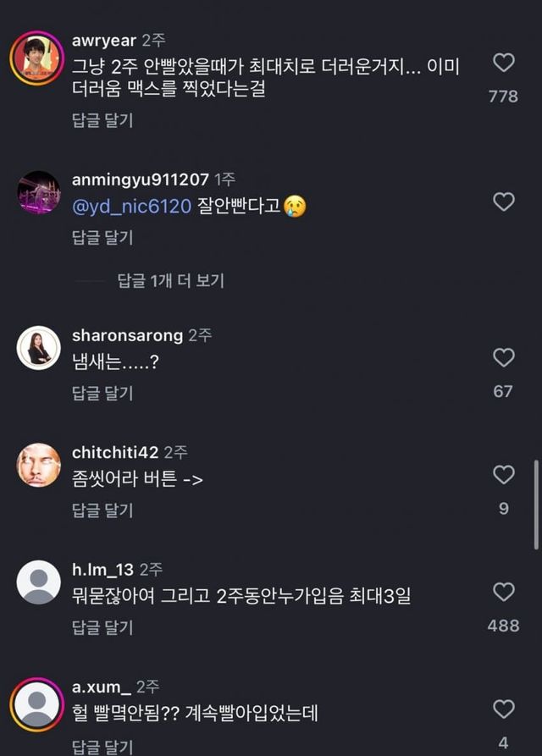Open username h.lm_13
Image resolution: width=542 pixels, height=756 pixels.
tap(103, 570)
